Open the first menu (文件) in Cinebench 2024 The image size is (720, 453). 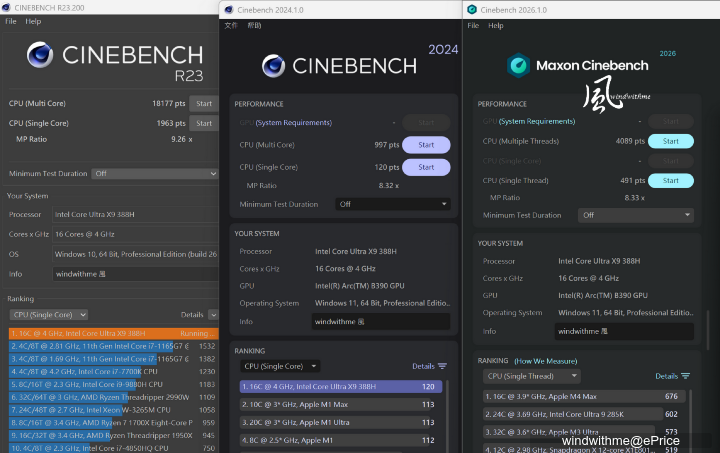coord(231,25)
